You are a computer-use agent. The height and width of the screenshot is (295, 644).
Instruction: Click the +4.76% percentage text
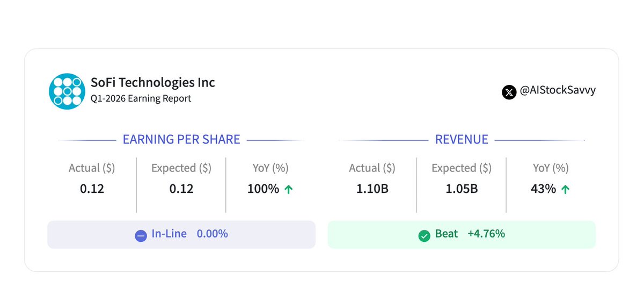(485, 234)
